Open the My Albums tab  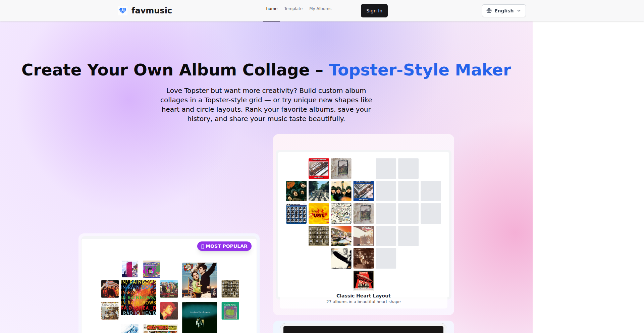[320, 9]
